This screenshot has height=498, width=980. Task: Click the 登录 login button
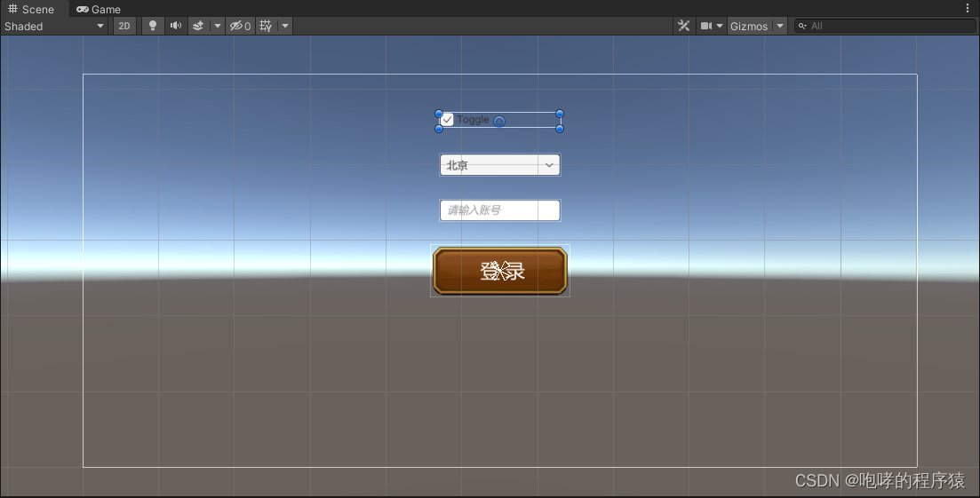coord(500,271)
